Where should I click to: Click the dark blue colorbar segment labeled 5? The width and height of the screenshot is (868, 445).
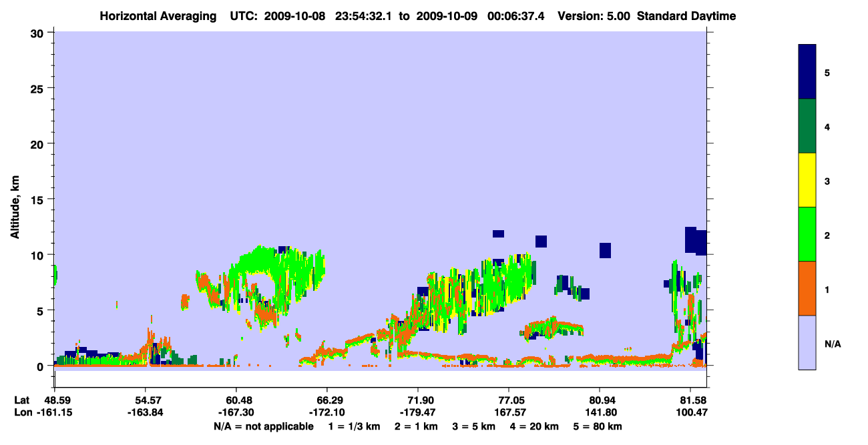(807, 72)
